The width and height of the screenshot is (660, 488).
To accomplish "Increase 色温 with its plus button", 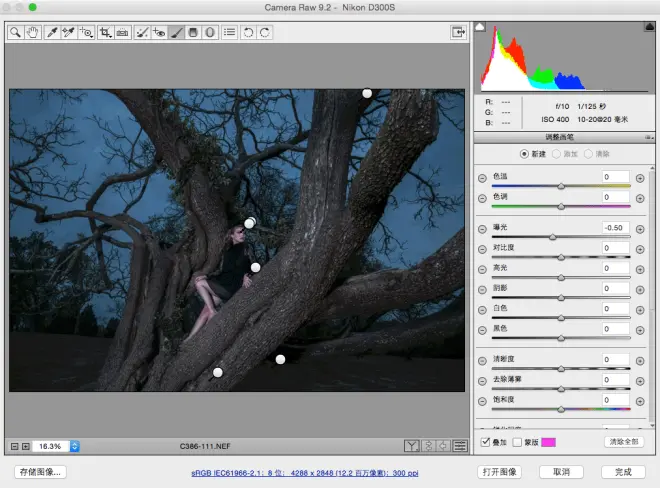I will (x=640, y=178).
